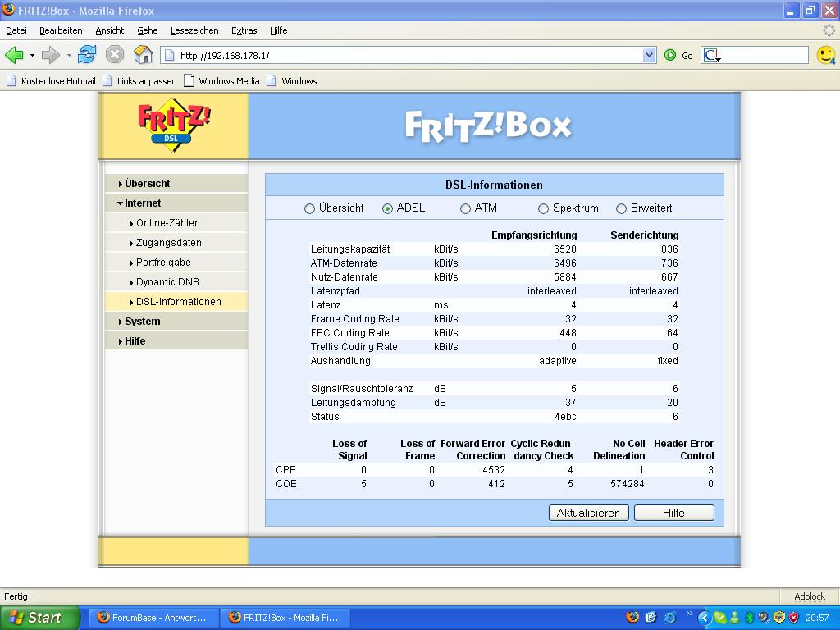Viewport: 840px width, 630px height.
Task: Select the Spektrum radio button
Action: (x=543, y=209)
